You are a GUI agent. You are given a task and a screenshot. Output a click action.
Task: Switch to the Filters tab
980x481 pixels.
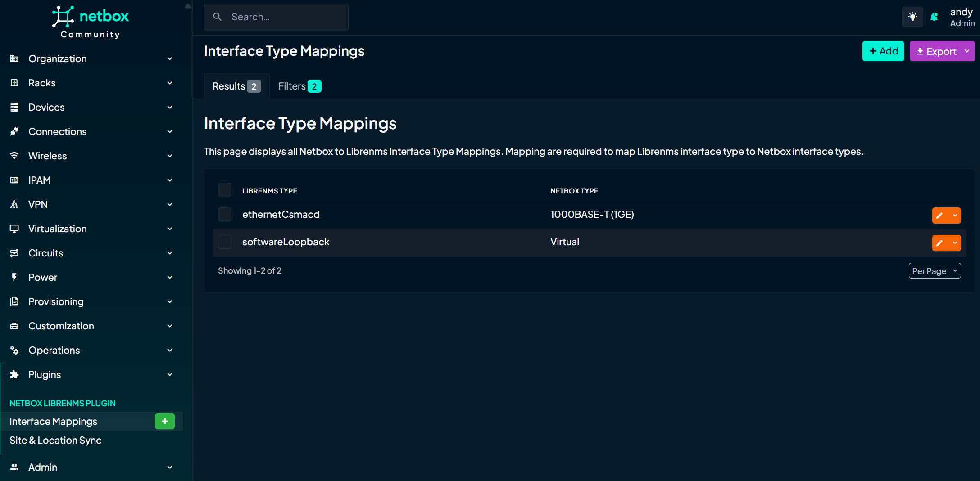tap(299, 86)
